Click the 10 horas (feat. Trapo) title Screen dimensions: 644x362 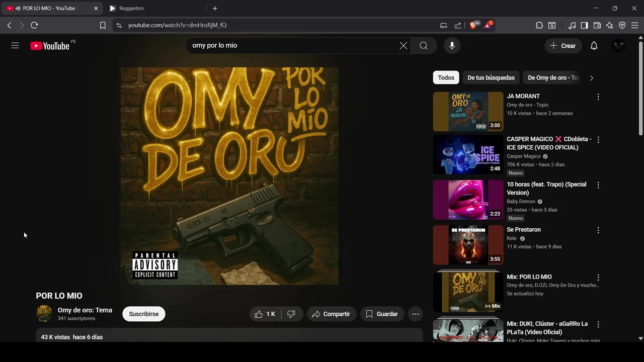point(546,189)
